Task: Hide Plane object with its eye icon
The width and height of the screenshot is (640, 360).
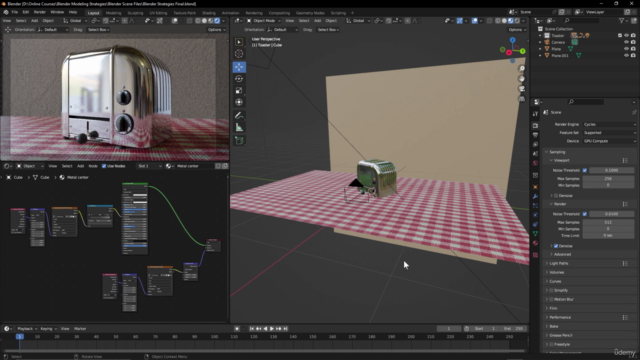Action: [x=627, y=49]
